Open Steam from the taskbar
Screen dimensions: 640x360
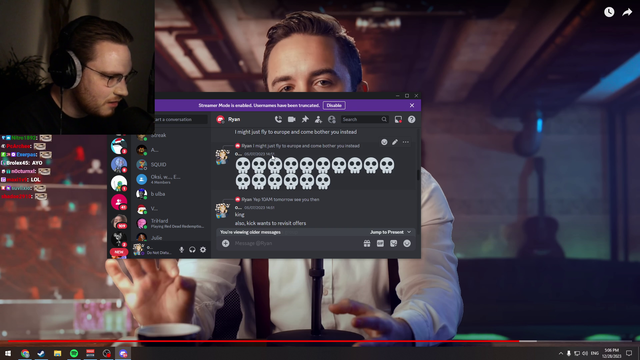(41, 353)
